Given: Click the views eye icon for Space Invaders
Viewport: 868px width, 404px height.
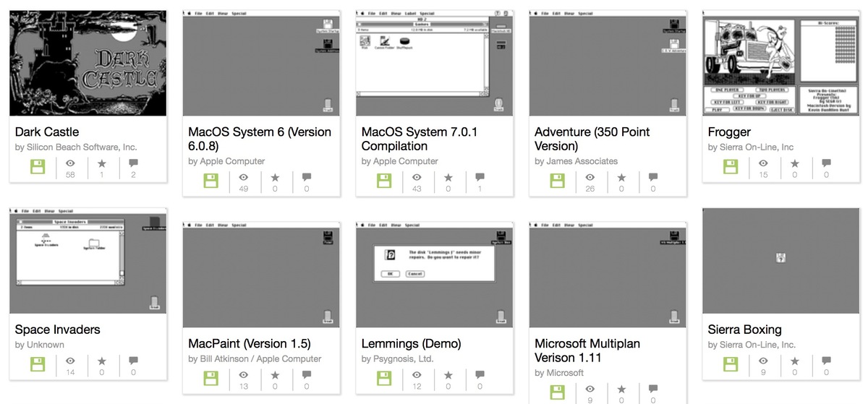Looking at the screenshot, I should tap(70, 361).
